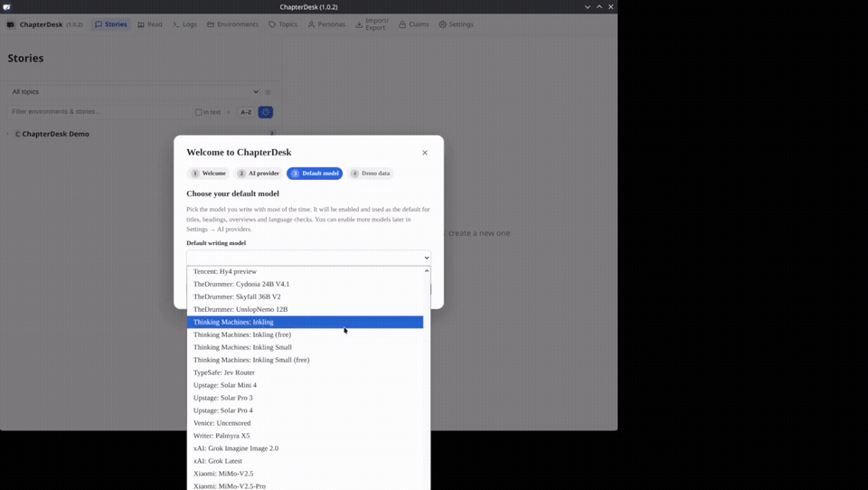The width and height of the screenshot is (868, 490).
Task: Select Tencent: Hy4 preview model
Action: pyautogui.click(x=305, y=271)
